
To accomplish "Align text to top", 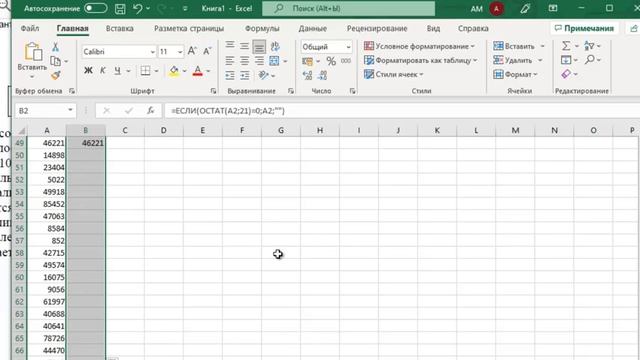I will 230,45.
